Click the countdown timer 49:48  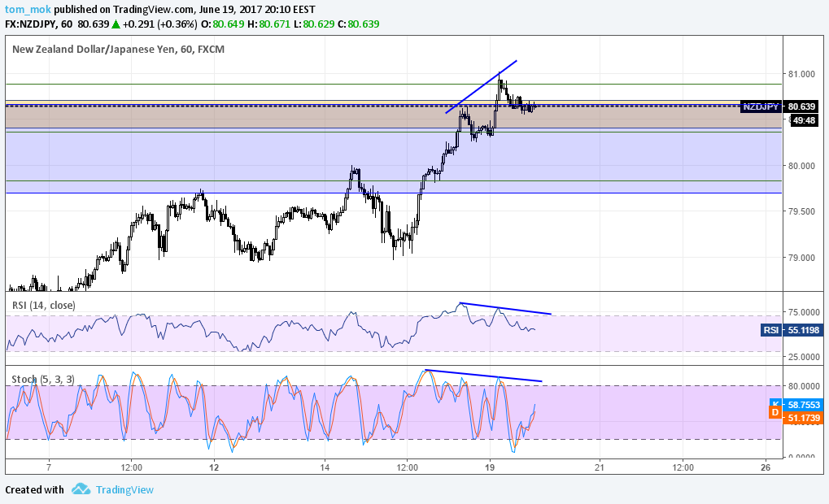pos(804,120)
